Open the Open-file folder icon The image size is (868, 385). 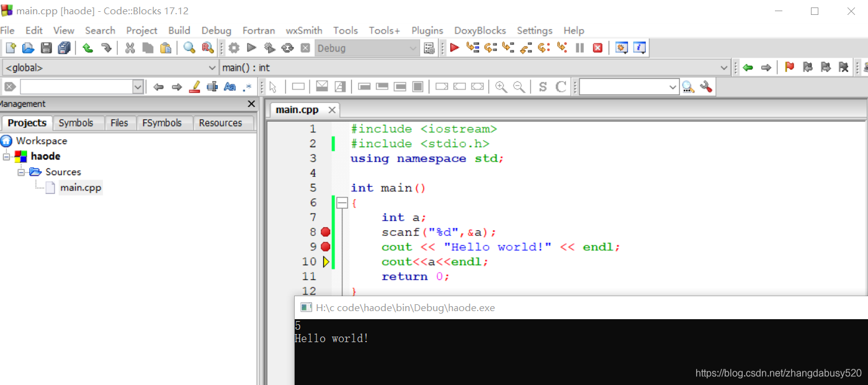point(28,48)
